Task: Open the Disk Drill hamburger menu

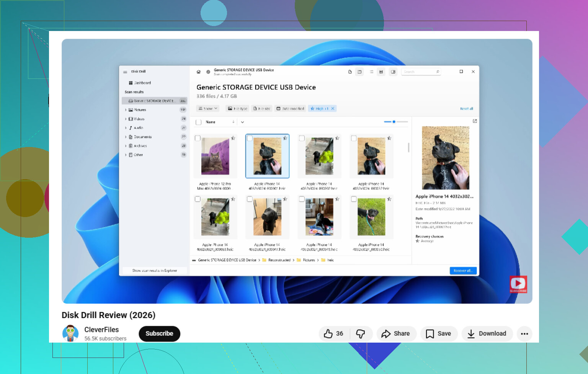Action: (125, 72)
